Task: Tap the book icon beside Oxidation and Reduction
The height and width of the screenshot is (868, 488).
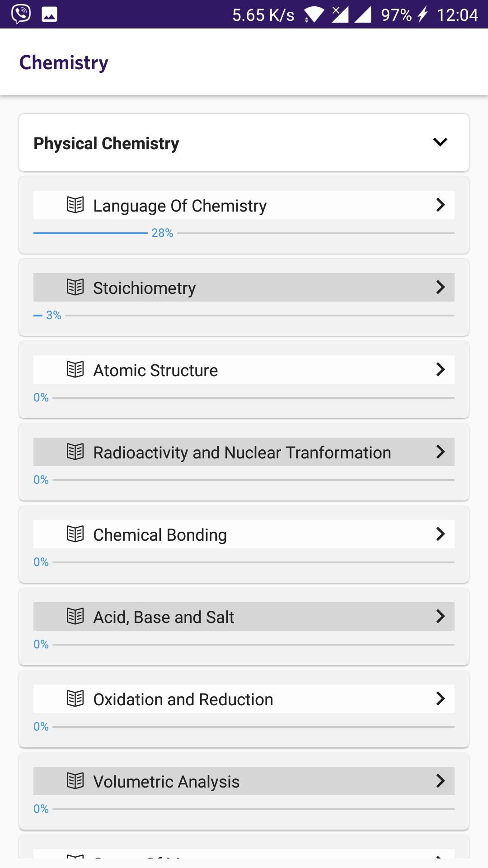Action: point(75,698)
